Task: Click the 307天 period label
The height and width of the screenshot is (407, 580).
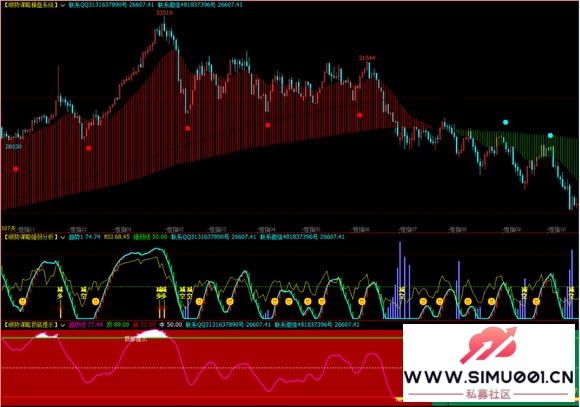Action: [x=9, y=229]
